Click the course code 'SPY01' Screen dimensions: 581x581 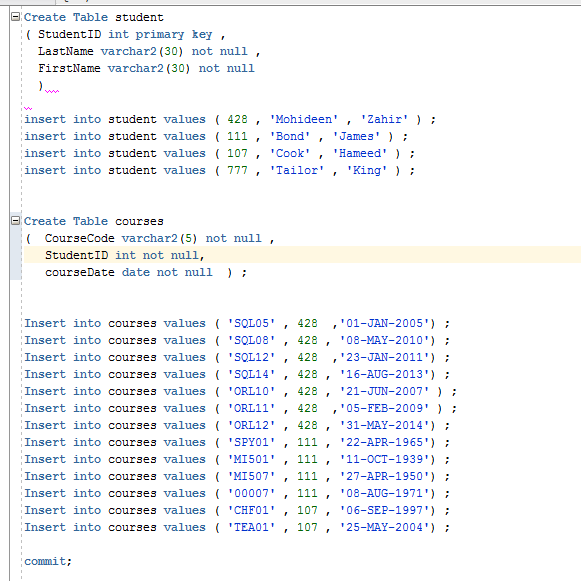pos(251,442)
